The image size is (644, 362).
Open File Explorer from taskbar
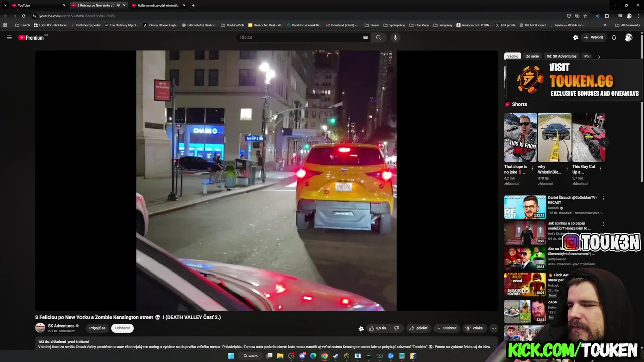click(x=280, y=356)
